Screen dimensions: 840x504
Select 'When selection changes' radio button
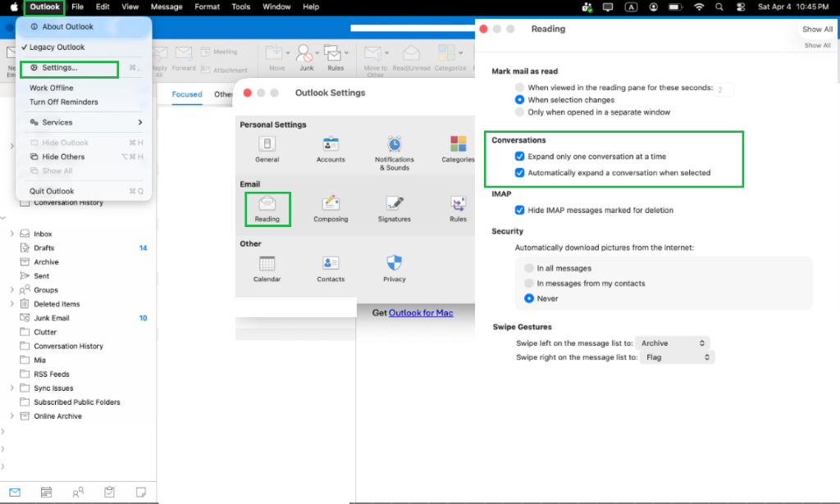tap(519, 99)
